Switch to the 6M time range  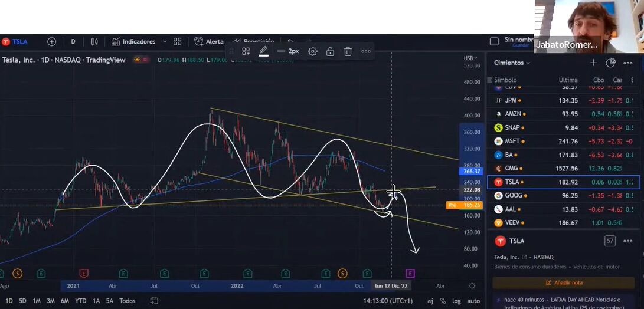tap(65, 301)
